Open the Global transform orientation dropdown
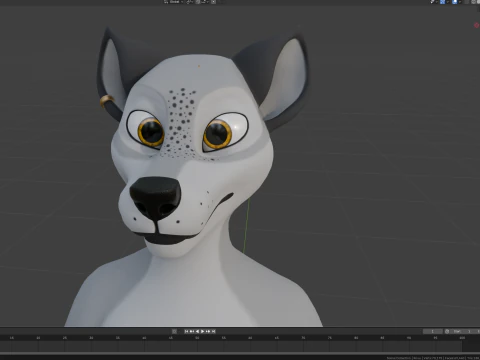Screen dimensions: 480x360 pos(173,2)
